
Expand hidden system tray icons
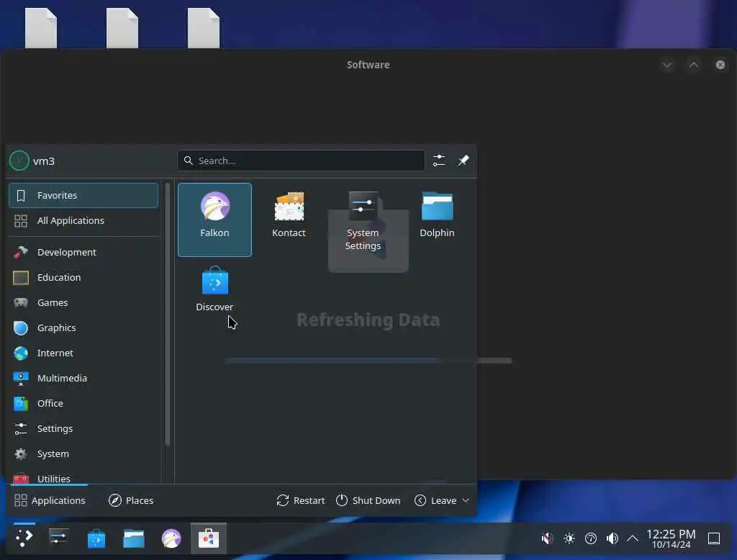coord(633,538)
